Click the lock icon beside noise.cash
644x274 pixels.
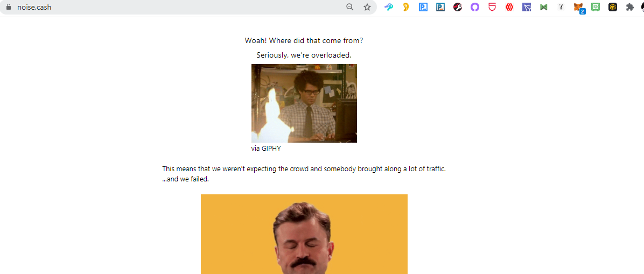[8, 7]
